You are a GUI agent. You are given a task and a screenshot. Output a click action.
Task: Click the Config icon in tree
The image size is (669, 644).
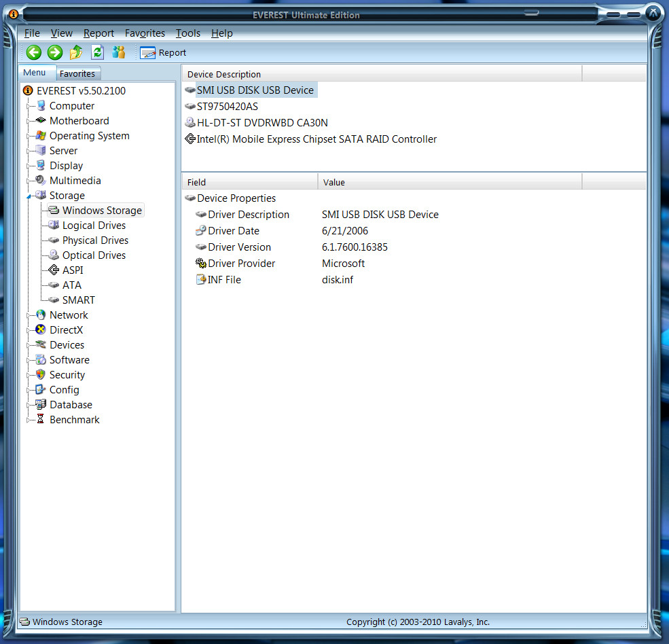coord(41,389)
